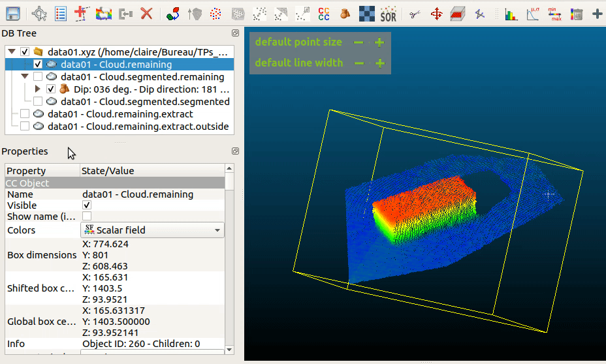Untick the Visible property checkbox
Viewport: 606px width, 364px height.
[x=87, y=205]
